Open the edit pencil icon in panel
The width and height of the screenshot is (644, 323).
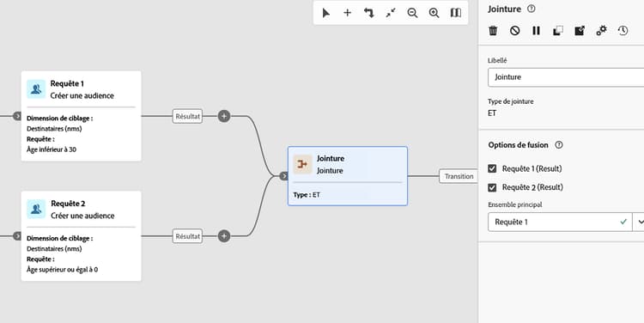[x=580, y=30]
